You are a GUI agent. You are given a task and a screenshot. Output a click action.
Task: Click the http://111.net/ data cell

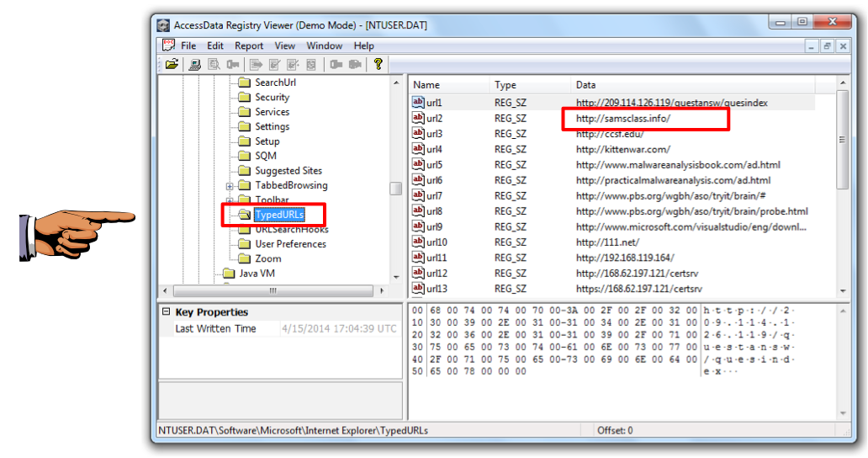[608, 242]
